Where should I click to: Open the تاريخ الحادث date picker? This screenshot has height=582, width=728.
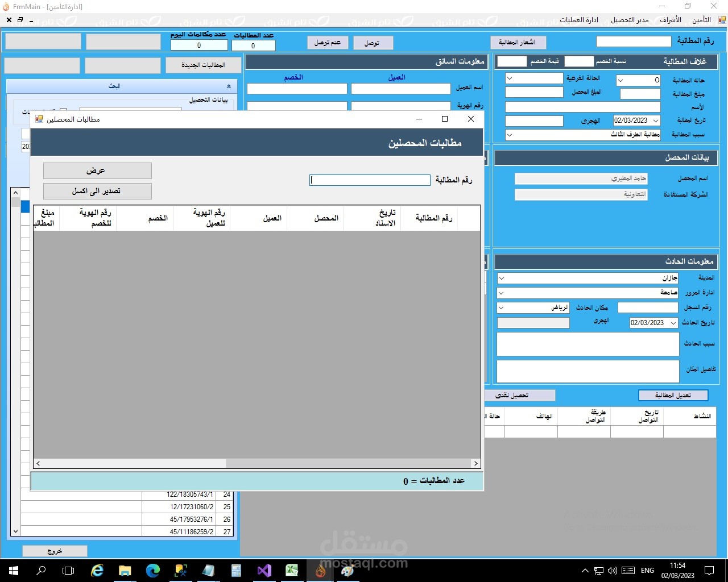(x=673, y=323)
